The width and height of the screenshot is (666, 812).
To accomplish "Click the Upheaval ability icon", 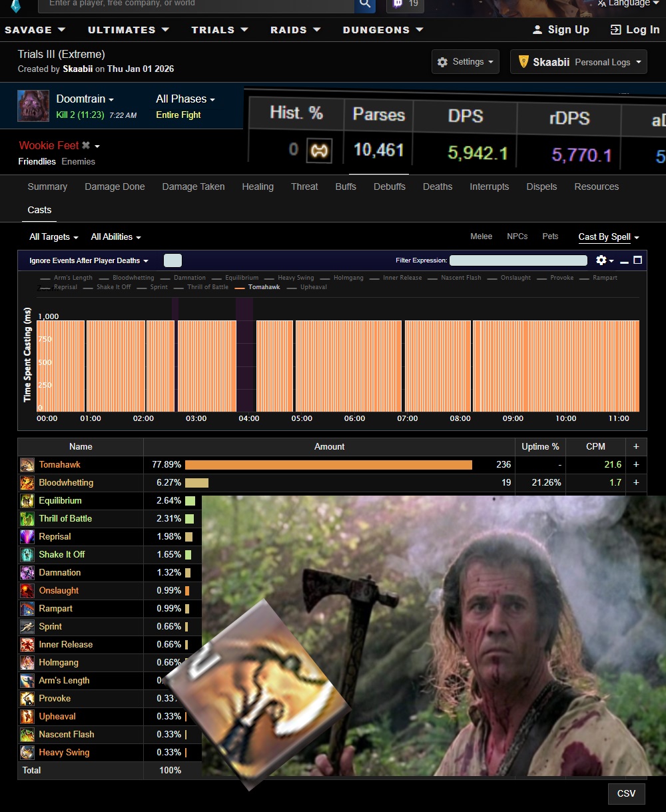I will point(27,717).
